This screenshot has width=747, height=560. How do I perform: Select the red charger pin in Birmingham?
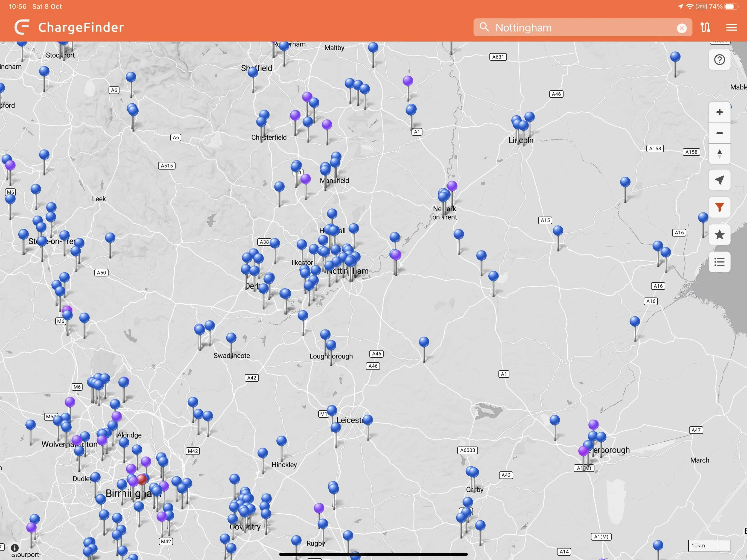(x=142, y=479)
